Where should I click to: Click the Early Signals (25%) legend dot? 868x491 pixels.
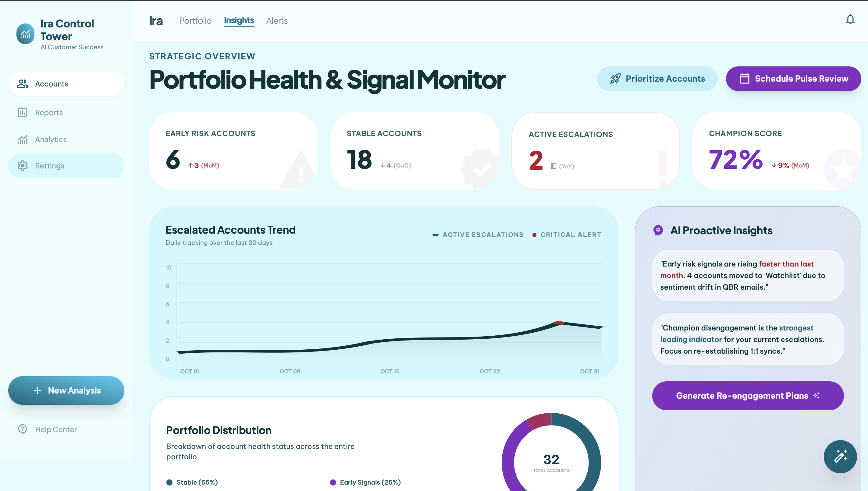click(x=333, y=482)
